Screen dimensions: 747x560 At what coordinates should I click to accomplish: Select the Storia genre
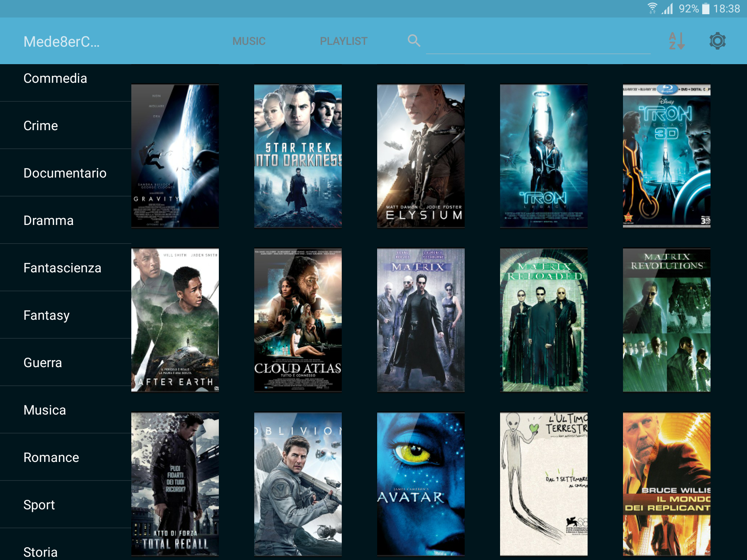pyautogui.click(x=66, y=547)
